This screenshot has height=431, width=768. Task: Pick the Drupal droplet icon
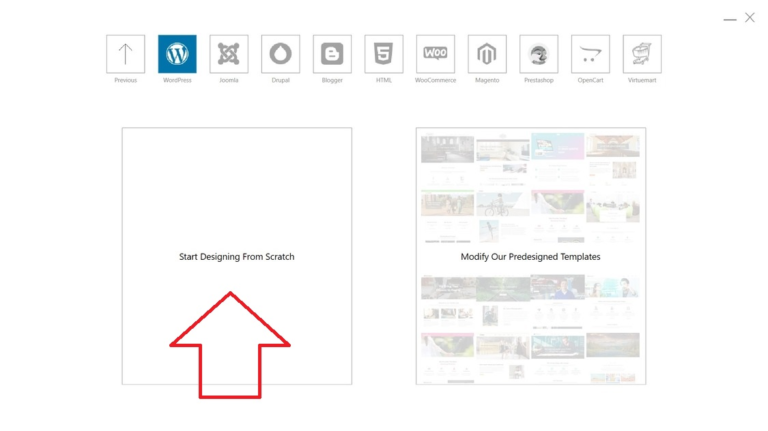pyautogui.click(x=281, y=54)
